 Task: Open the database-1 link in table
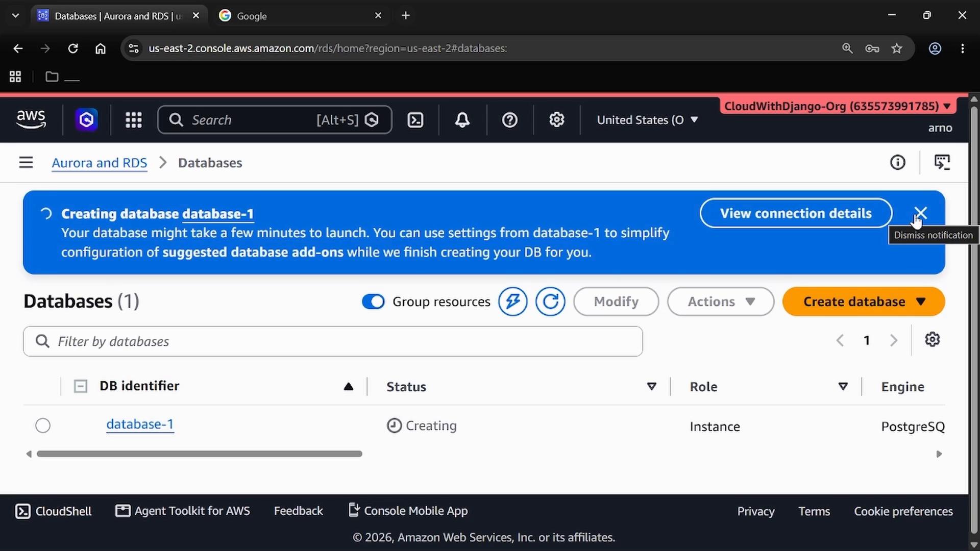(x=140, y=424)
